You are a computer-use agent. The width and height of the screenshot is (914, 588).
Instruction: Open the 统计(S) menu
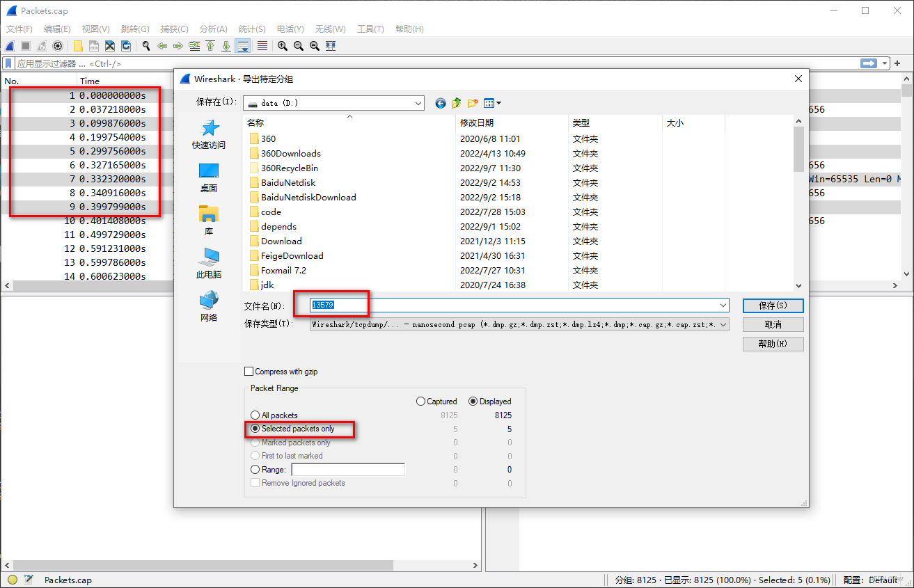tap(252, 29)
